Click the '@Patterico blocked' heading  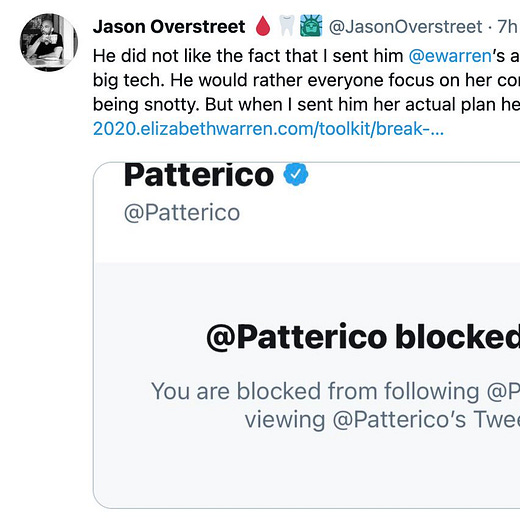coord(363,338)
